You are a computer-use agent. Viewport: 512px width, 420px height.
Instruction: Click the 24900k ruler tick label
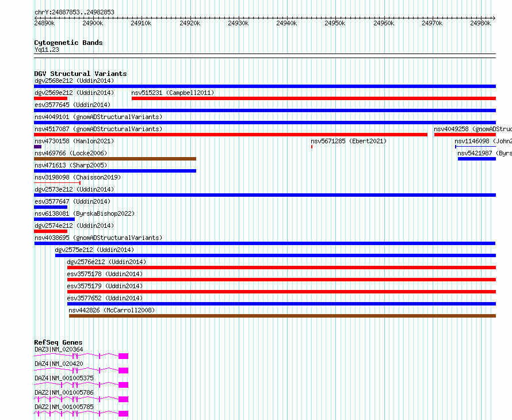93,23
